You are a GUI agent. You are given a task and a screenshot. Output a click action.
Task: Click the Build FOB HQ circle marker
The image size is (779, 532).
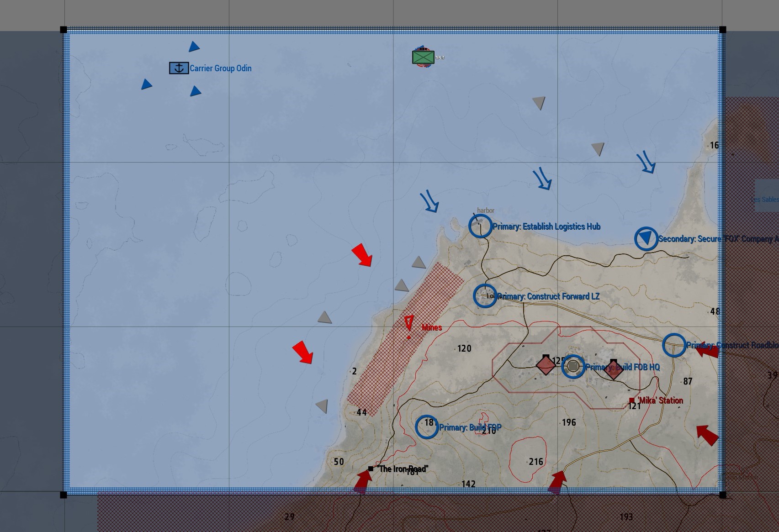573,366
